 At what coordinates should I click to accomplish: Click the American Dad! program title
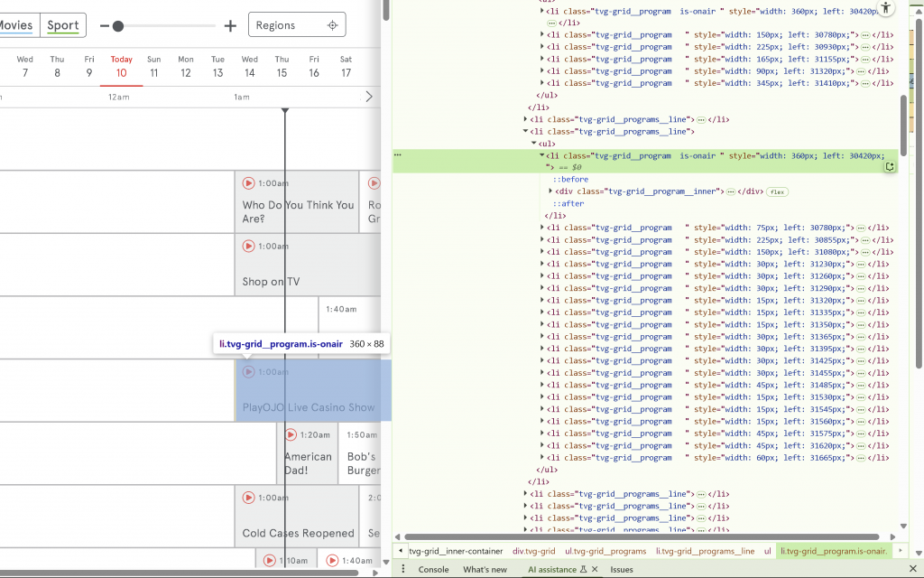click(308, 463)
